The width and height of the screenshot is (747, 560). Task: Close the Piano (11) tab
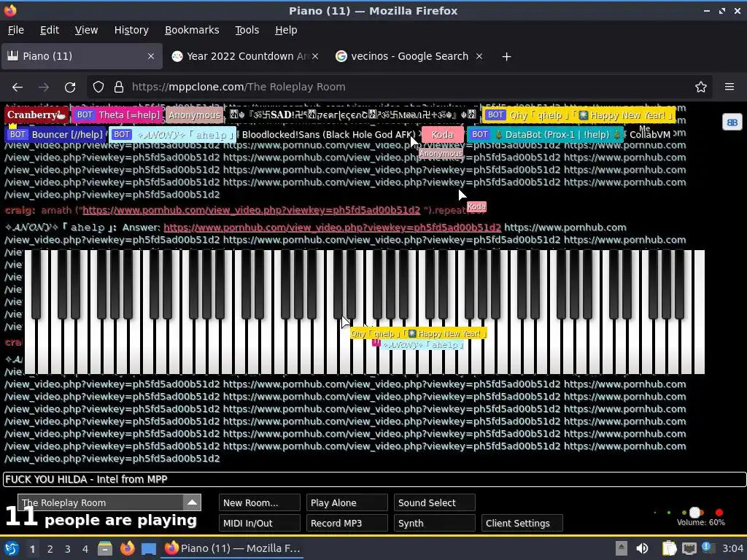click(x=150, y=56)
